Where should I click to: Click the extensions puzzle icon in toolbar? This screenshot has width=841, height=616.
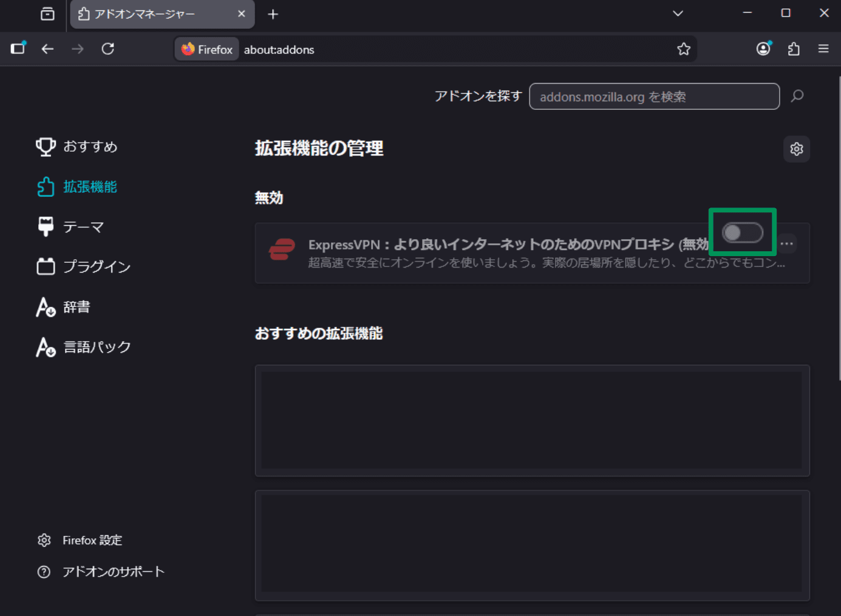[x=793, y=49]
